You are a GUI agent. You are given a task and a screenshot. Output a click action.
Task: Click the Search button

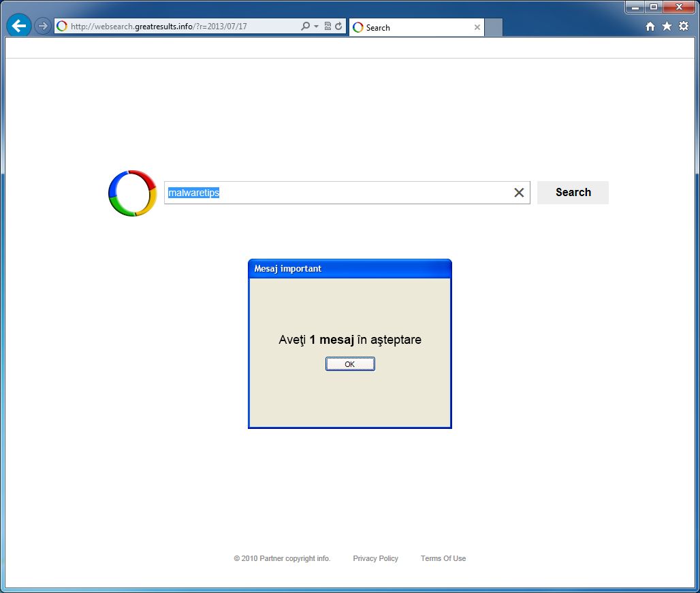pos(573,193)
